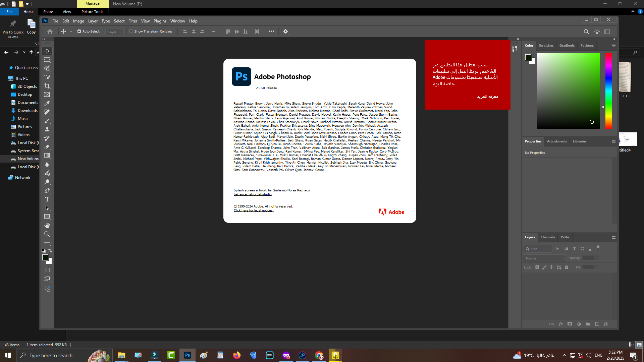Image resolution: width=644 pixels, height=362 pixels.
Task: Toggle lock all padlock button
Action: pyautogui.click(x=567, y=267)
